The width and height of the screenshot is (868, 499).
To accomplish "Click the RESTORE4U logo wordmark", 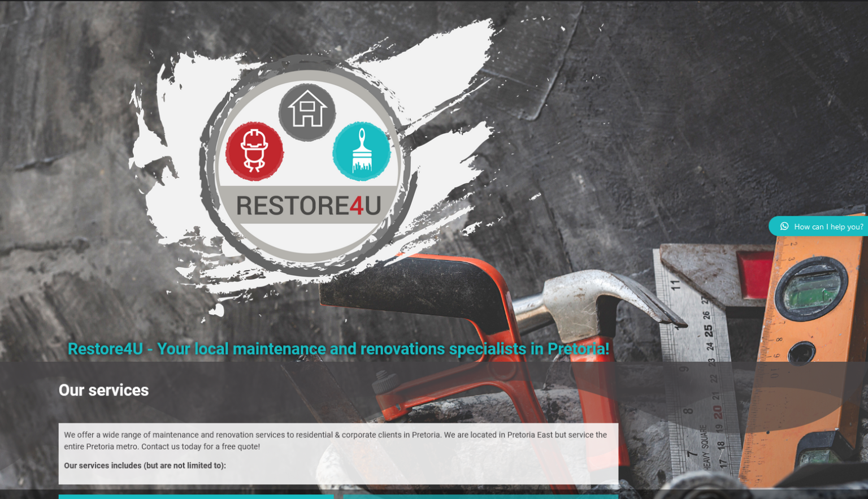I will [308, 206].
